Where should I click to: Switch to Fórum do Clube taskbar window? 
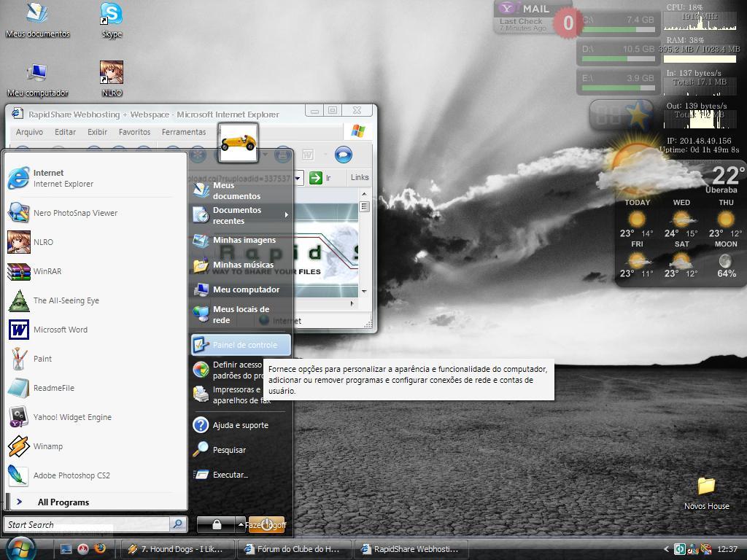(x=295, y=549)
